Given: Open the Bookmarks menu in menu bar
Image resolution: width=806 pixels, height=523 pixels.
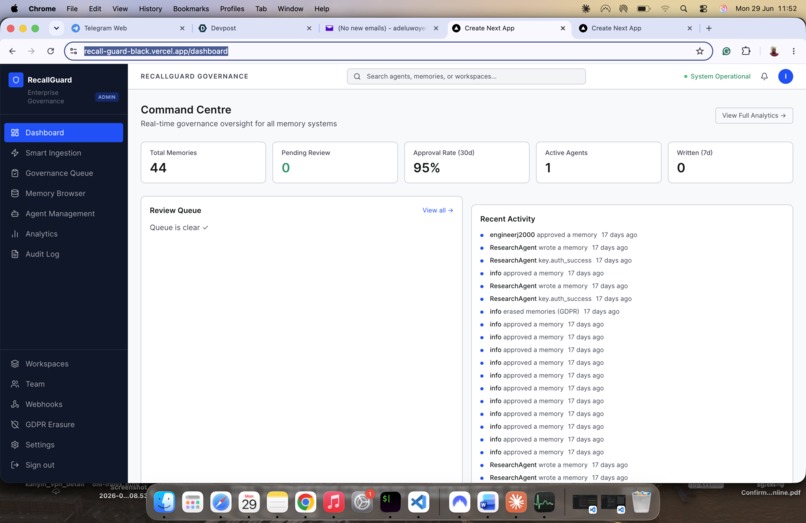Looking at the screenshot, I should [x=191, y=9].
